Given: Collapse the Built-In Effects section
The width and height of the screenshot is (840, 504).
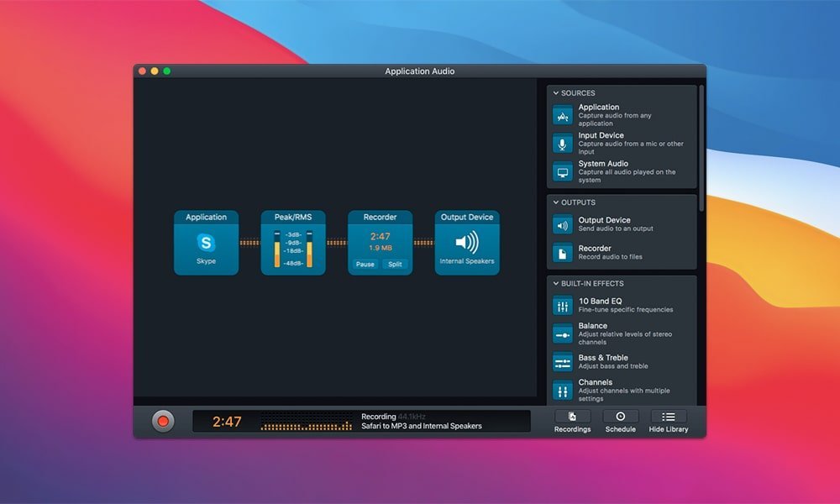Looking at the screenshot, I should (556, 284).
